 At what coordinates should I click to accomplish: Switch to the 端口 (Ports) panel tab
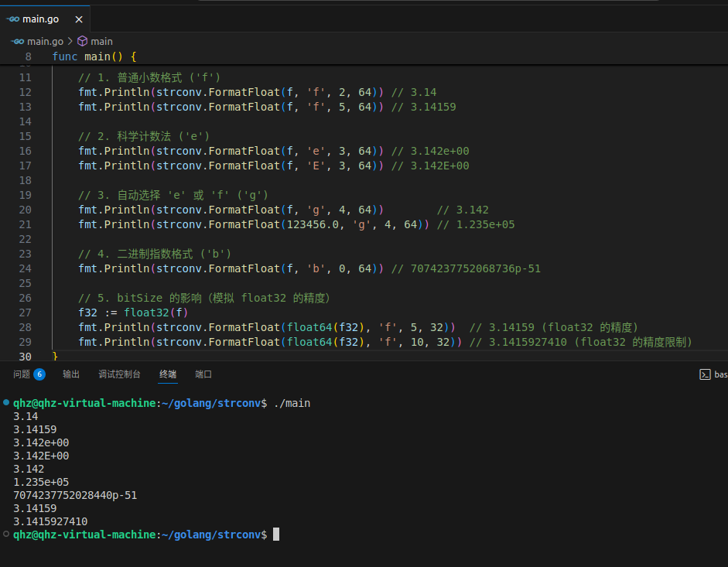click(x=203, y=374)
